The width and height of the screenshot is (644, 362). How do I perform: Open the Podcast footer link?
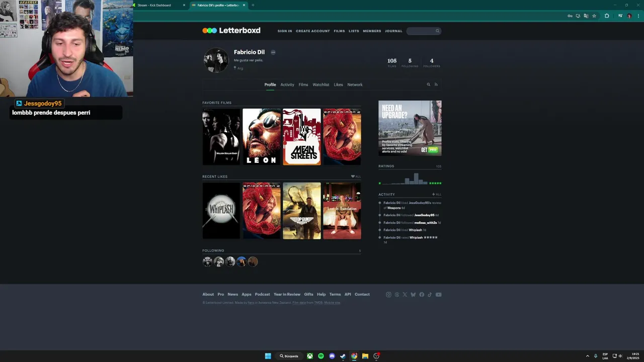coord(262,294)
